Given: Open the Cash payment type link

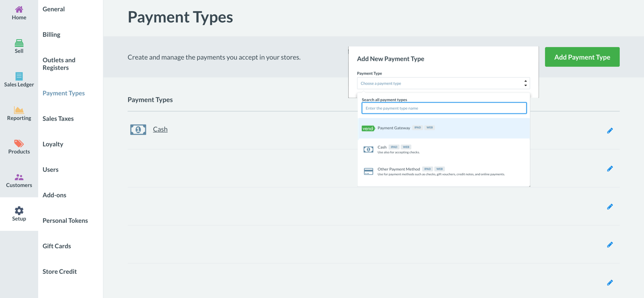Looking at the screenshot, I should (160, 129).
